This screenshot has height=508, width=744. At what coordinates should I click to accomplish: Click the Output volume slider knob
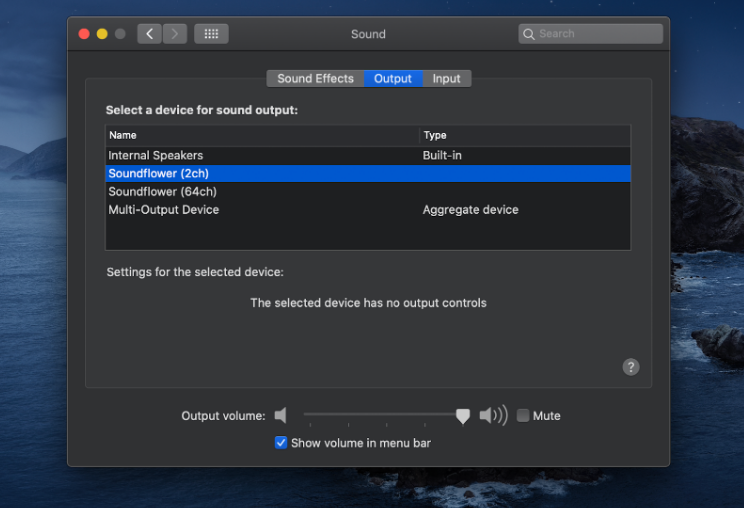point(462,416)
